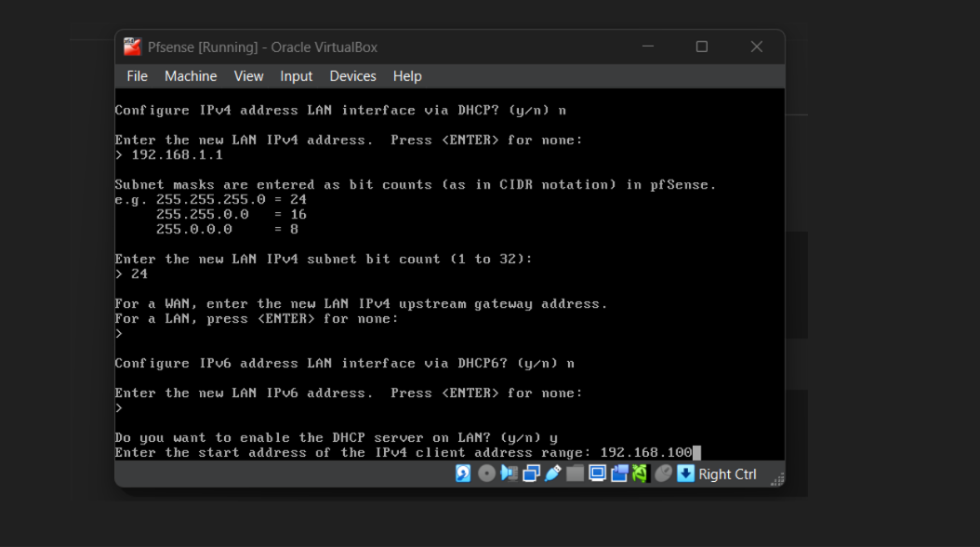Click the hard disk activity status icon
The image size is (980, 547).
(463, 474)
